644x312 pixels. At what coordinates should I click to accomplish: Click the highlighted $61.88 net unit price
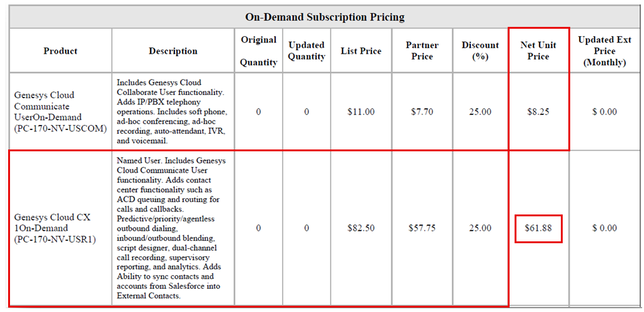(x=538, y=228)
